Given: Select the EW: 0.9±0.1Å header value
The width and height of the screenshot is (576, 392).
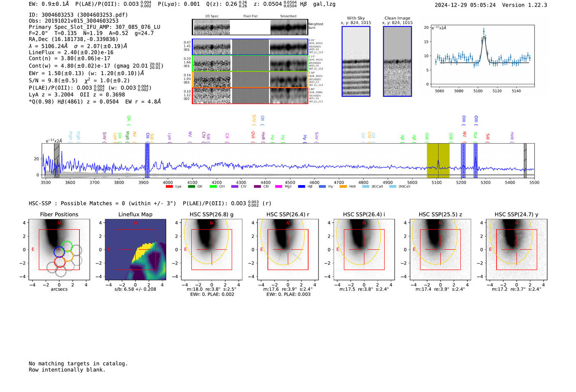Looking at the screenshot, I should tap(49, 4).
